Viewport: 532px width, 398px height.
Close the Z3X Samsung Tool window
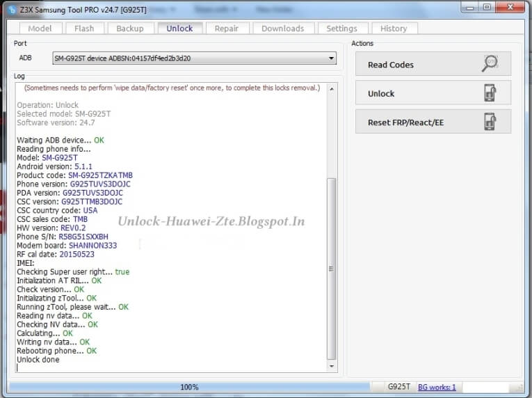[x=510, y=8]
